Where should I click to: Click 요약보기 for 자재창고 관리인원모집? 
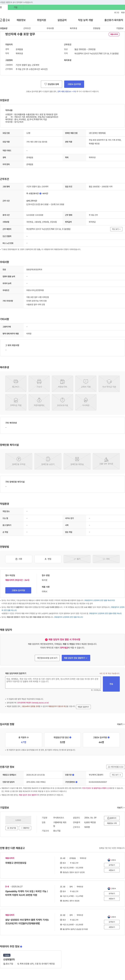point(112,865)
